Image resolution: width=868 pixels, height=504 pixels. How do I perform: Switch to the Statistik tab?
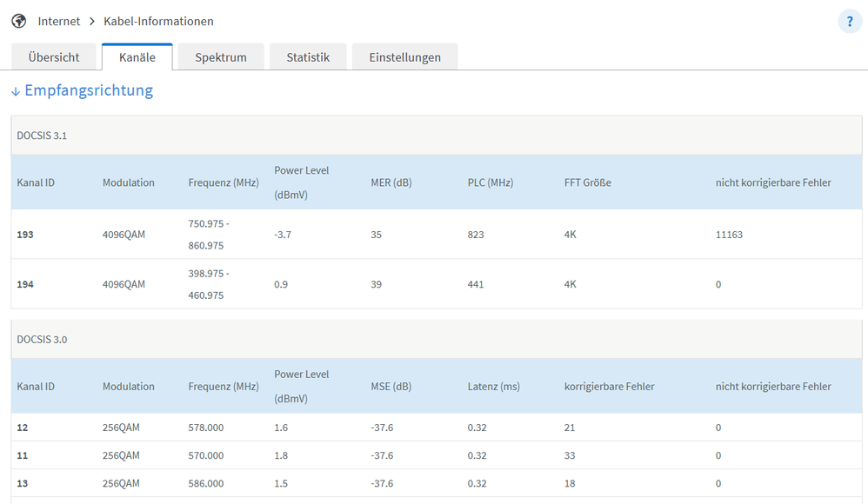(308, 57)
